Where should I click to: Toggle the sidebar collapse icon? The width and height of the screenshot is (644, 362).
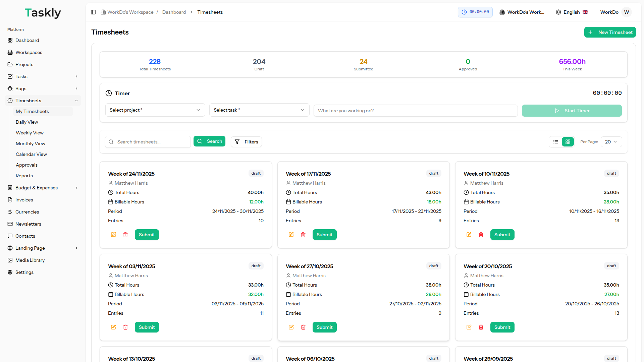[x=93, y=12]
